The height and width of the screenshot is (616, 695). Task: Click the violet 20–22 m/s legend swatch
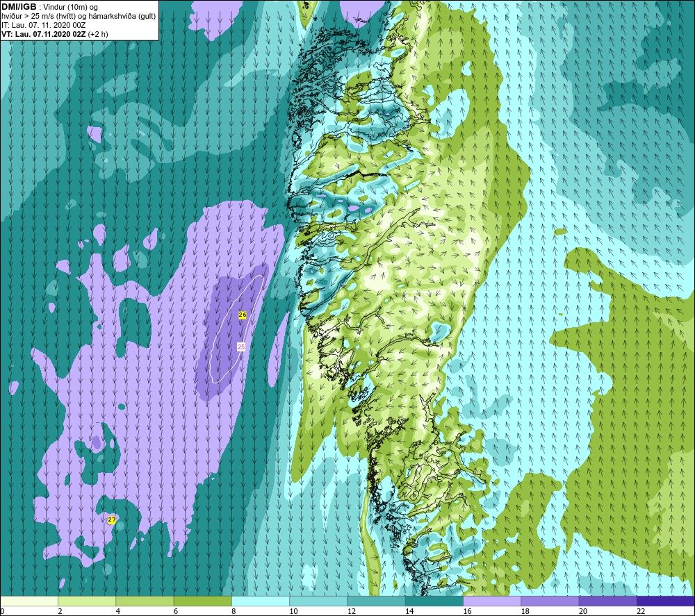click(607, 601)
